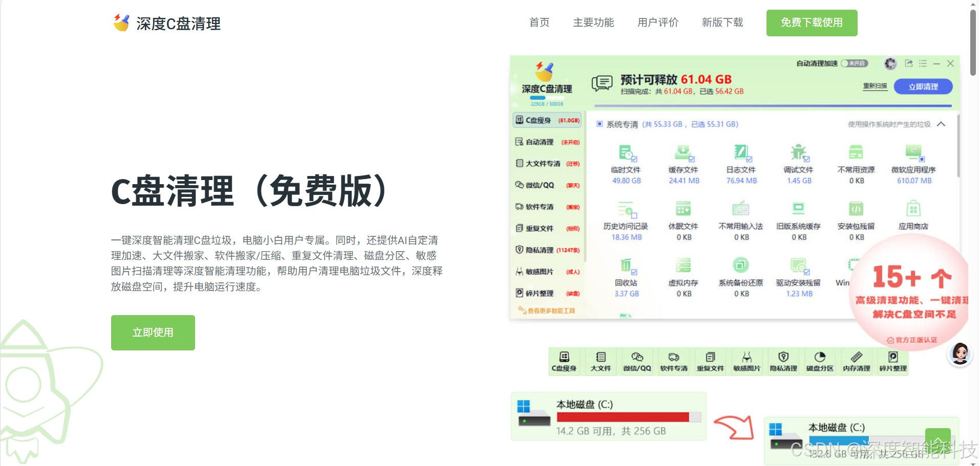980x466 pixels.
Task: Select the 应用商店 bag icon
Action: point(913,209)
